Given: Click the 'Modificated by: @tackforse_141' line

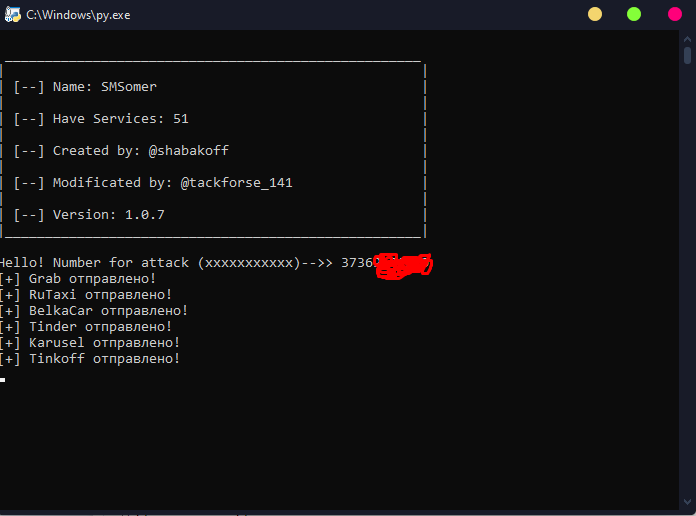Looking at the screenshot, I should pos(153,183).
